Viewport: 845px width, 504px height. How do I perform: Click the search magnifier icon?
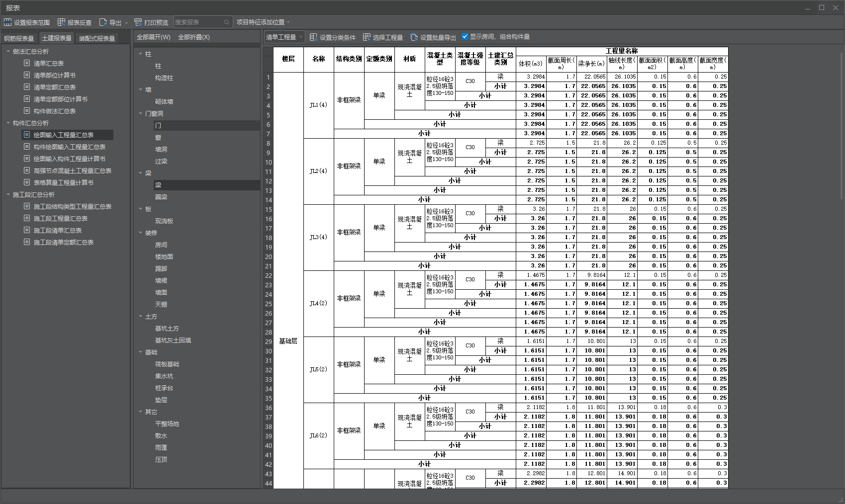pos(226,22)
